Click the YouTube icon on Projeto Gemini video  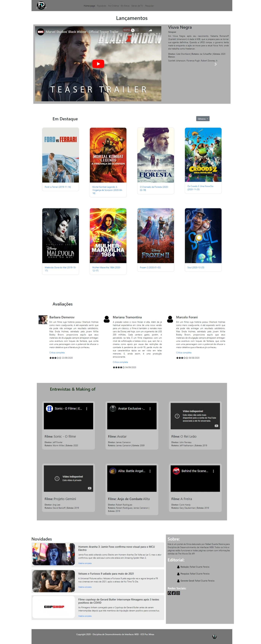point(89,488)
